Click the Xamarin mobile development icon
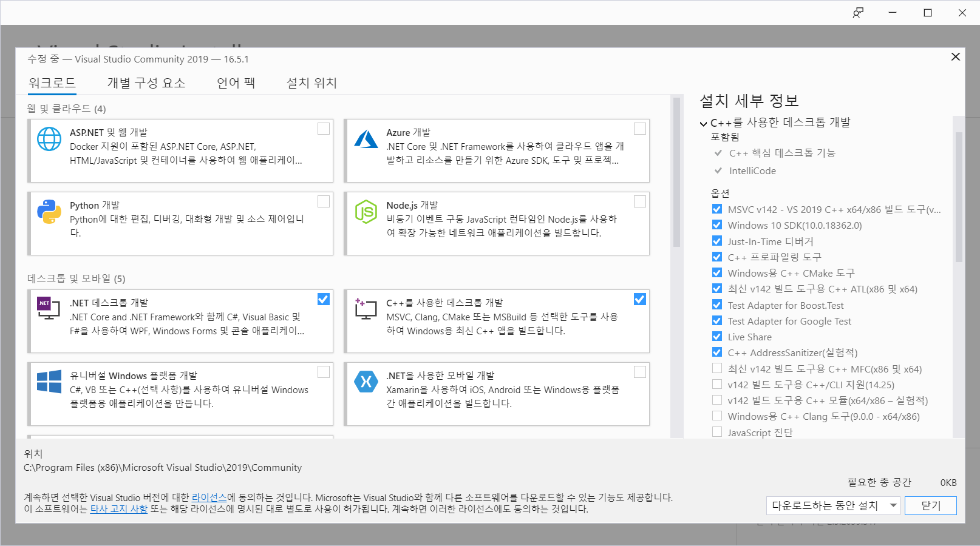980x546 pixels. tap(366, 382)
